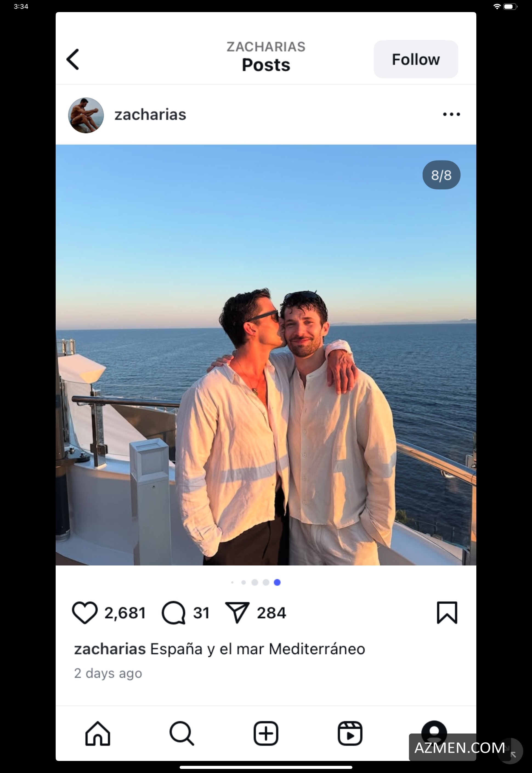This screenshot has height=773, width=532.
Task: Go to the Home tab
Action: coord(98,734)
